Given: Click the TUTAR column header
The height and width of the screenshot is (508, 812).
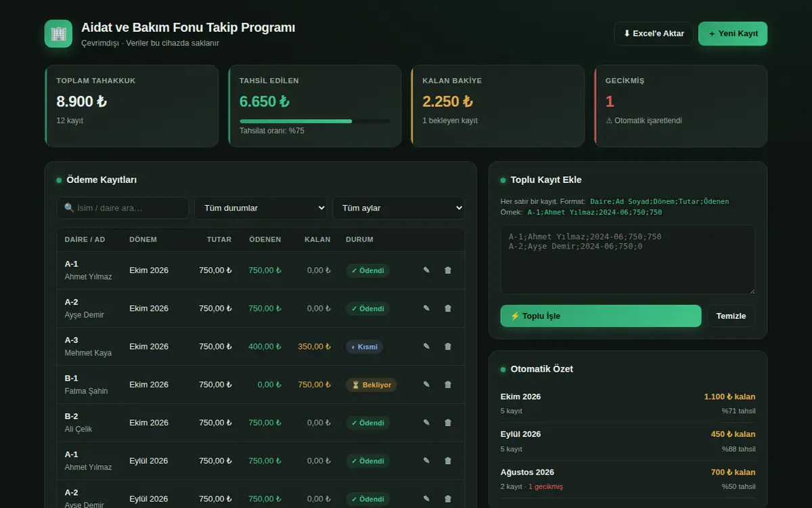Looking at the screenshot, I should 219,240.
